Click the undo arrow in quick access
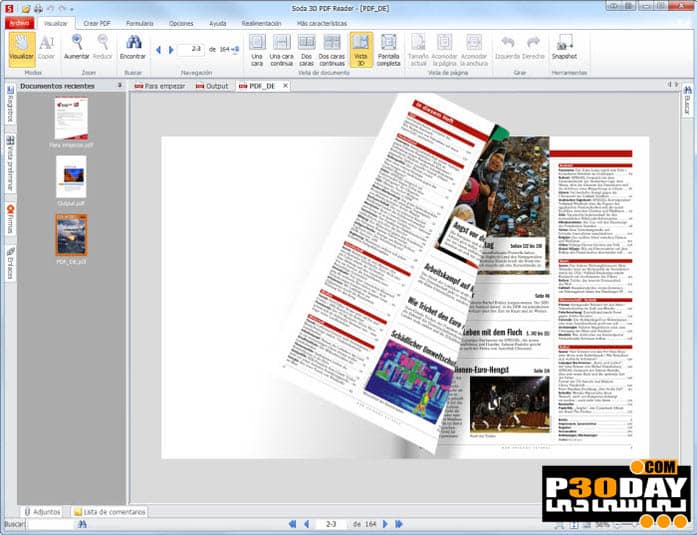 (50, 8)
